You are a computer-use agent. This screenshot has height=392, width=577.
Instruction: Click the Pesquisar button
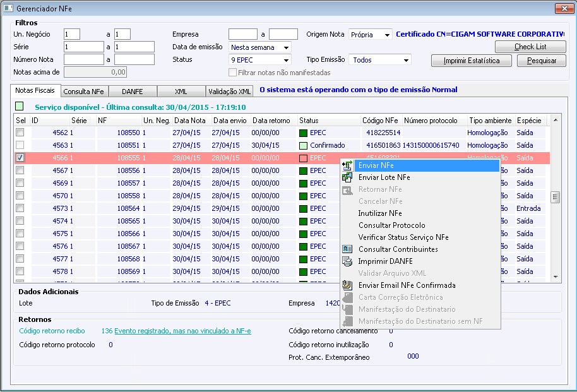point(541,61)
